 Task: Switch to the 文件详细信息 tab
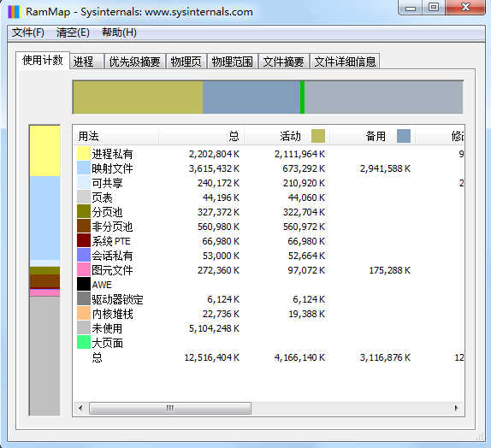click(x=345, y=62)
